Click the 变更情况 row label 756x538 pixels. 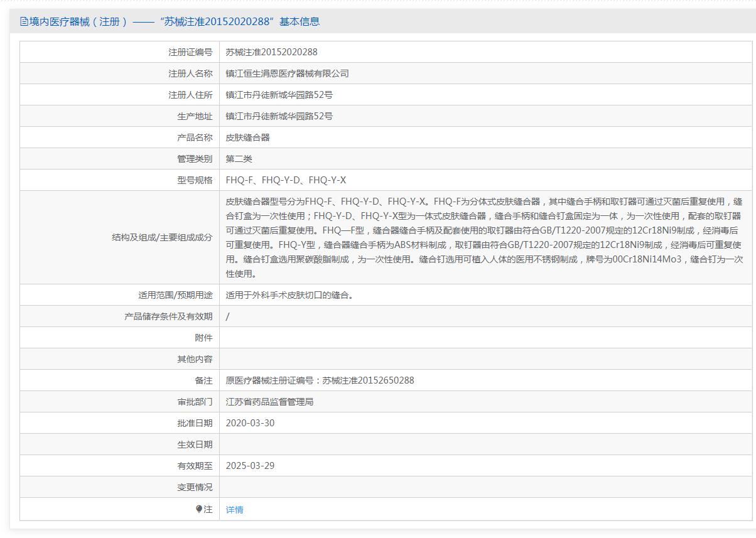(195, 487)
